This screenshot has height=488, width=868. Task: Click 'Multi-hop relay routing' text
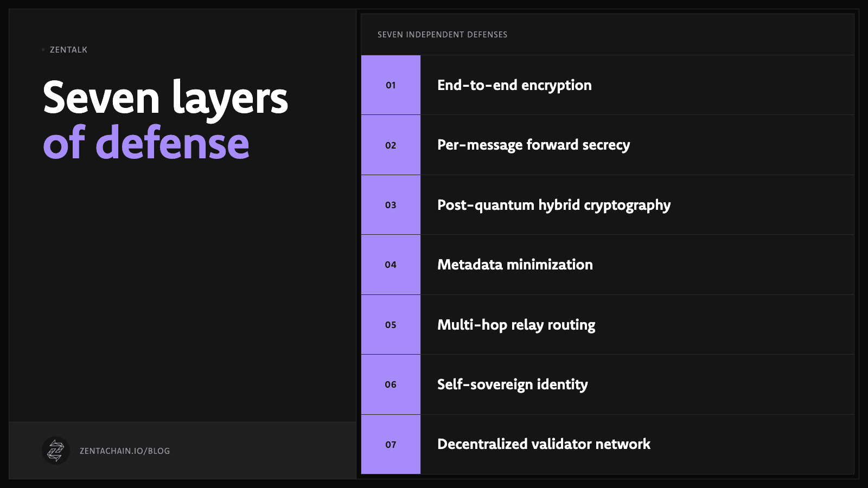516,325
